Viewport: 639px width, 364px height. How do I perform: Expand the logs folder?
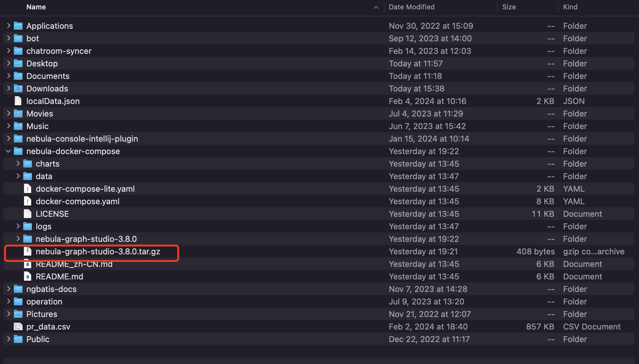pos(18,226)
